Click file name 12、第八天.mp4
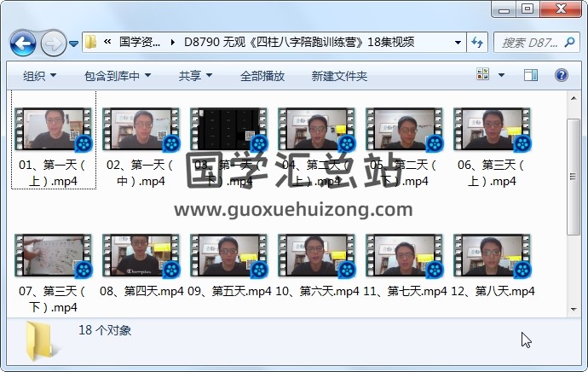This screenshot has height=372, width=588. tap(493, 291)
